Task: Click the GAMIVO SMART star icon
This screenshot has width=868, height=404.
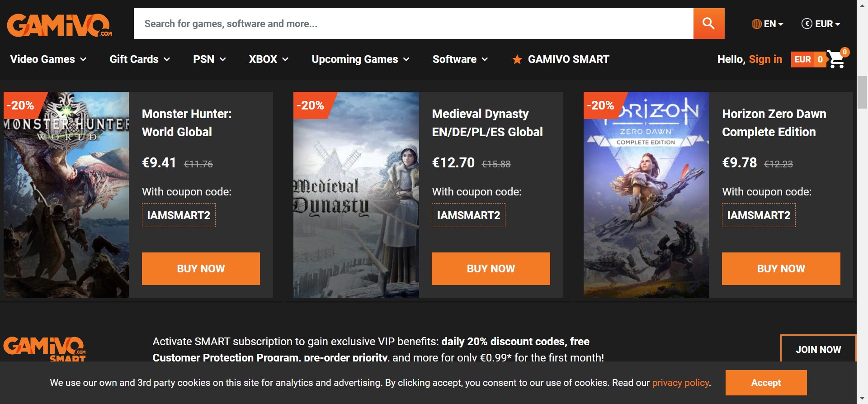Action: tap(517, 60)
